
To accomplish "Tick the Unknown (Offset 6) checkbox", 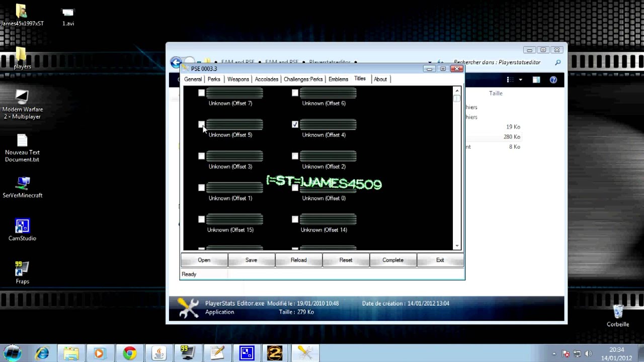I will (x=295, y=93).
